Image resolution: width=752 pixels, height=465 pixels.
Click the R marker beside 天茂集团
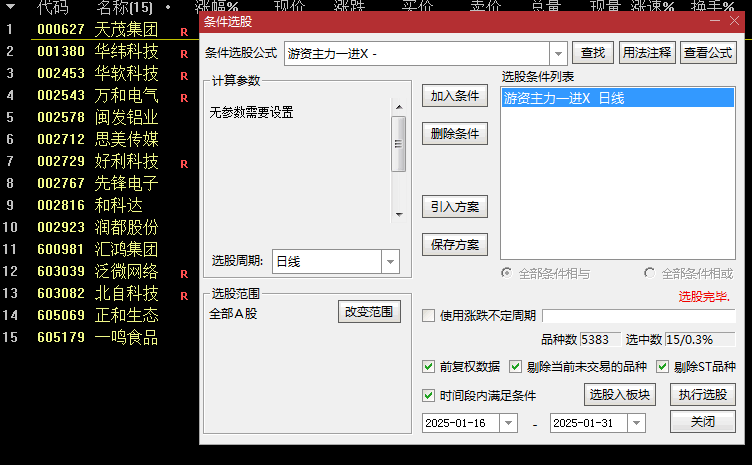184,32
